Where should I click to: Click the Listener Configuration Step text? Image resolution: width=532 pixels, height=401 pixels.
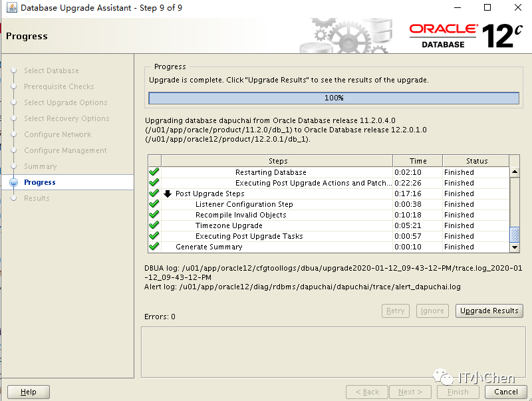click(244, 204)
